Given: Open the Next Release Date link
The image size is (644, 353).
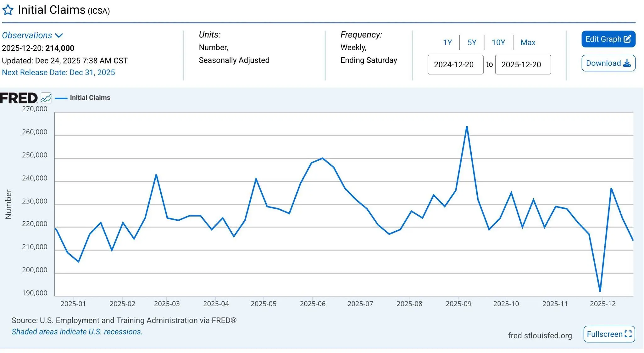Looking at the screenshot, I should pos(58,73).
